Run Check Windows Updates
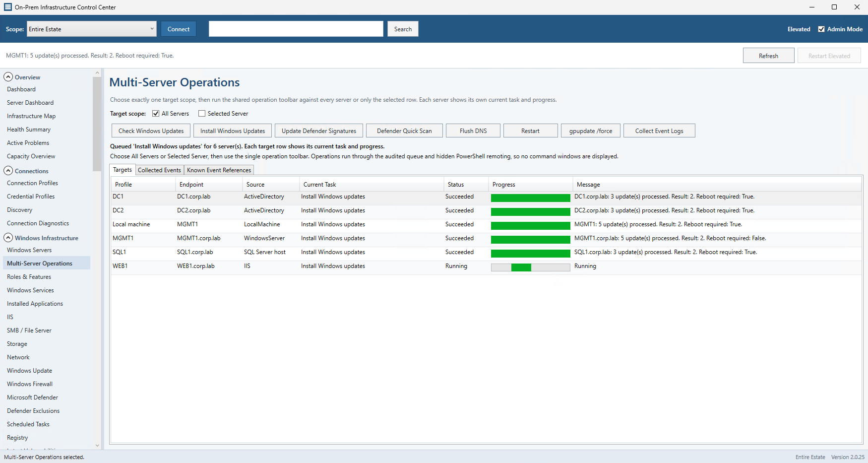Image resolution: width=868 pixels, height=463 pixels. pyautogui.click(x=151, y=131)
